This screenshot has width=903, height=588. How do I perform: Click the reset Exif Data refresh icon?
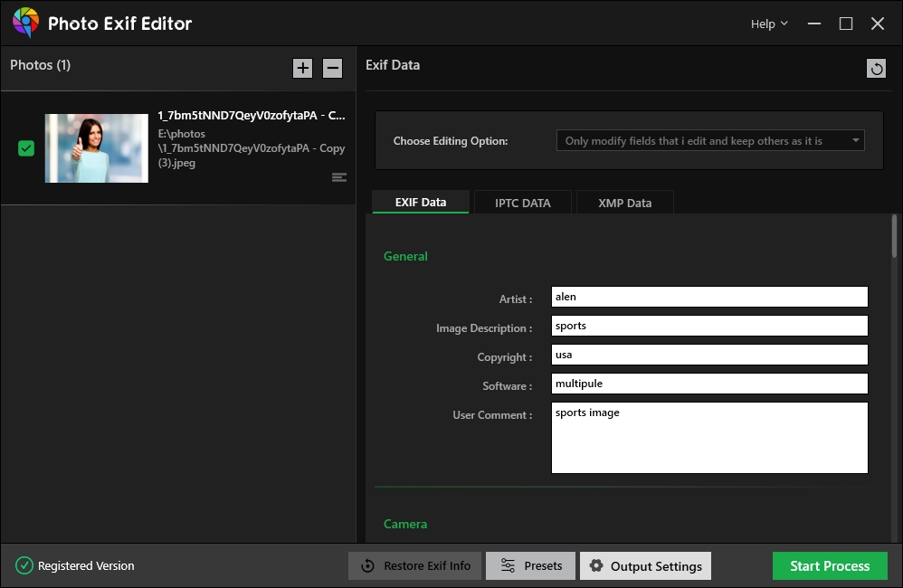click(877, 69)
